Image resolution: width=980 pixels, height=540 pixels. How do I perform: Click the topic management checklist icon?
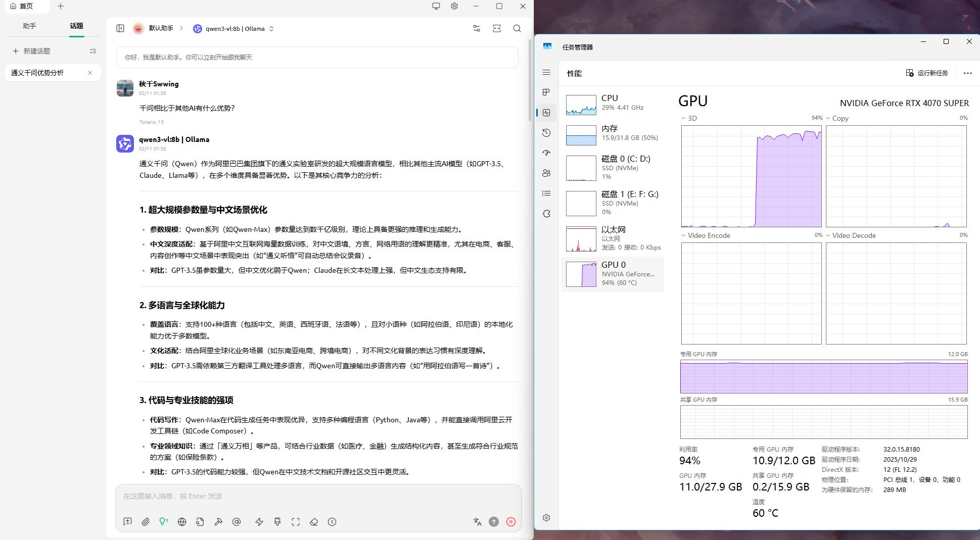93,51
